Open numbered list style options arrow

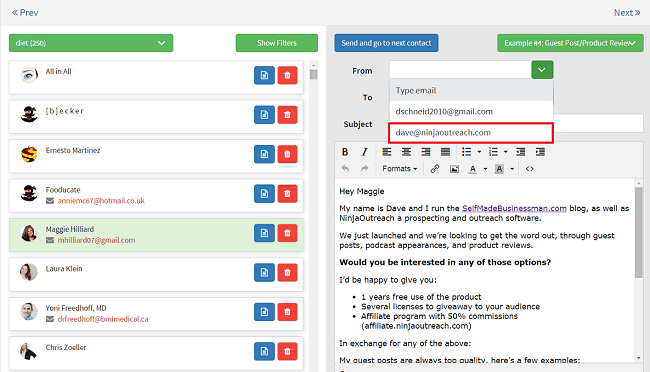[x=506, y=152]
